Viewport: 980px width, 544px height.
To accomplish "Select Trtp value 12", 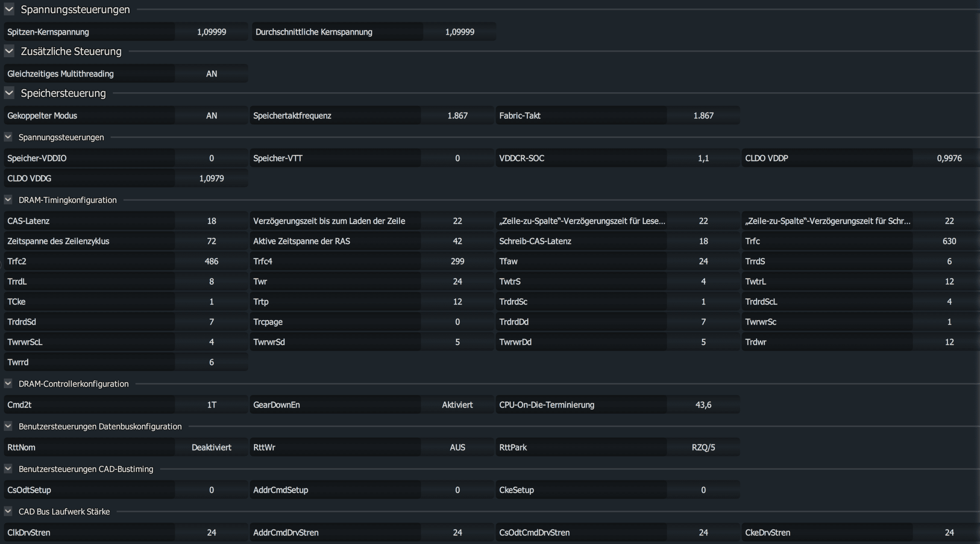I will 457,301.
